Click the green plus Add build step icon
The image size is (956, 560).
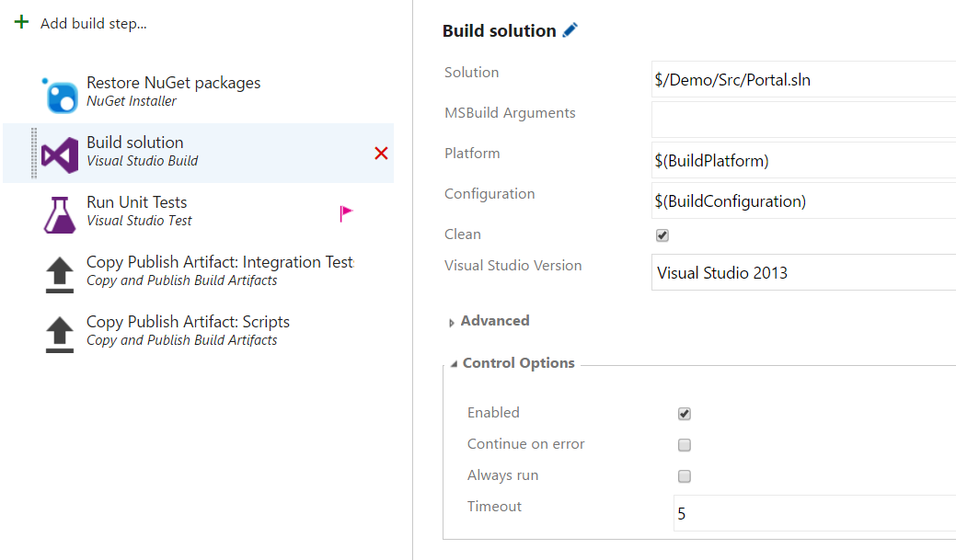[x=21, y=22]
